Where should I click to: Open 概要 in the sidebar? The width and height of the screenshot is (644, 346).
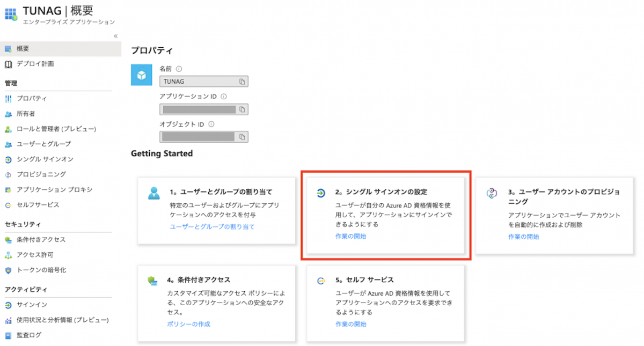61,49
